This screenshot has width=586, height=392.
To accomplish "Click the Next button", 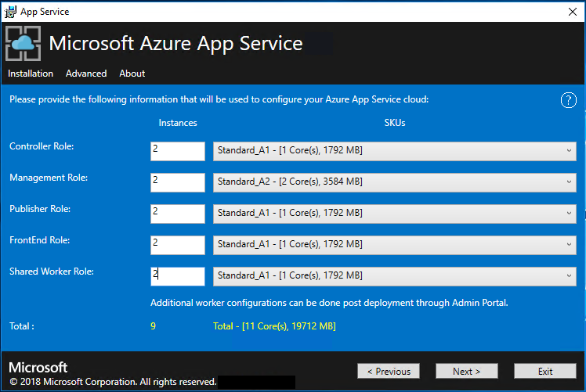I will 466,371.
